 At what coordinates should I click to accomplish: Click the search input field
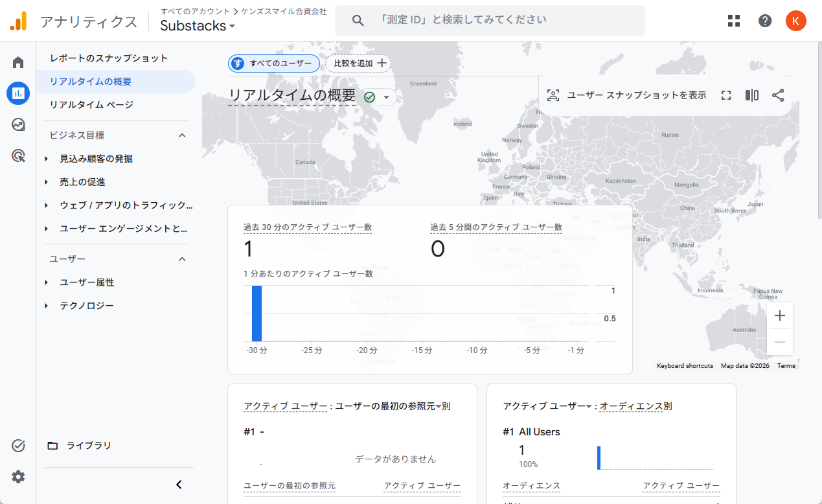pyautogui.click(x=490, y=21)
